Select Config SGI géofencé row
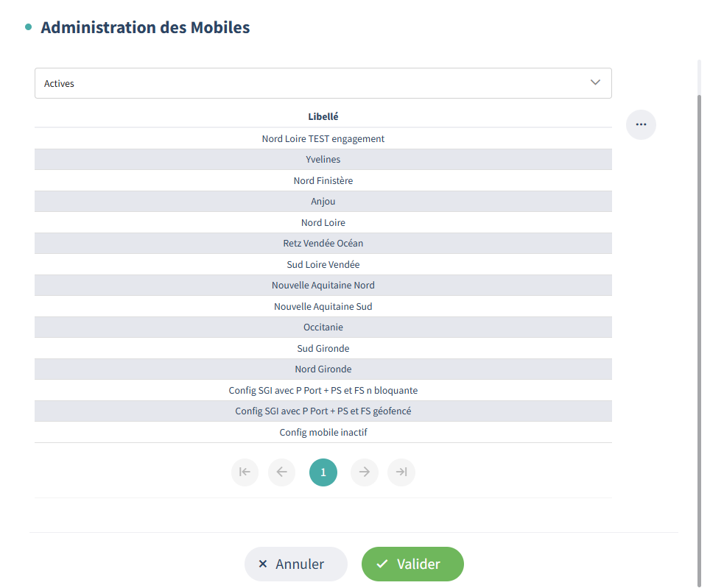The height and width of the screenshot is (588, 710). [x=323, y=411]
